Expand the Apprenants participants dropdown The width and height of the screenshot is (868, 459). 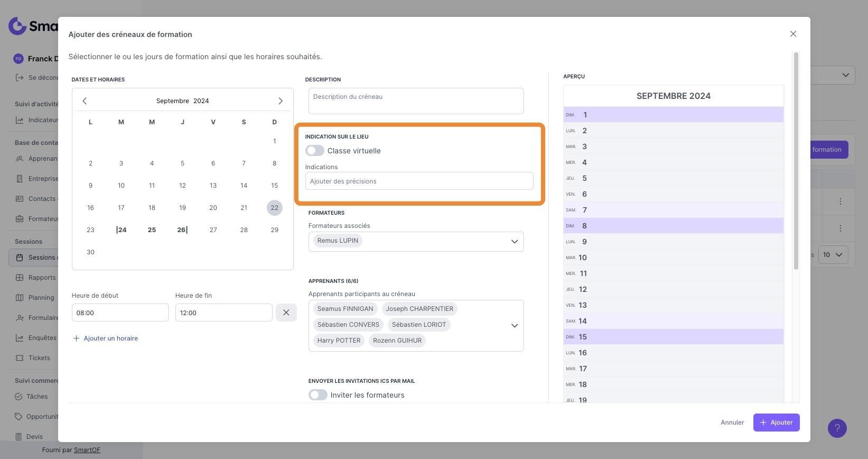tap(514, 326)
